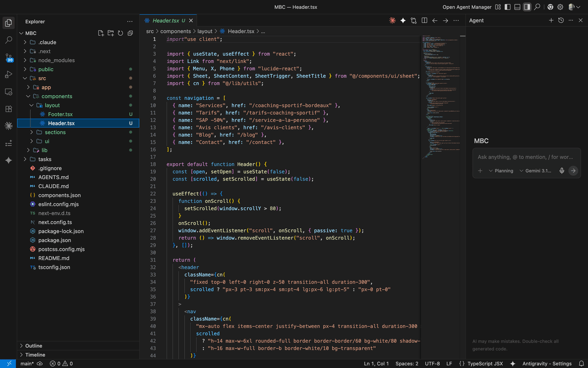The height and width of the screenshot is (368, 588).
Task: Toggle the bottom panel visibility
Action: pyautogui.click(x=517, y=7)
